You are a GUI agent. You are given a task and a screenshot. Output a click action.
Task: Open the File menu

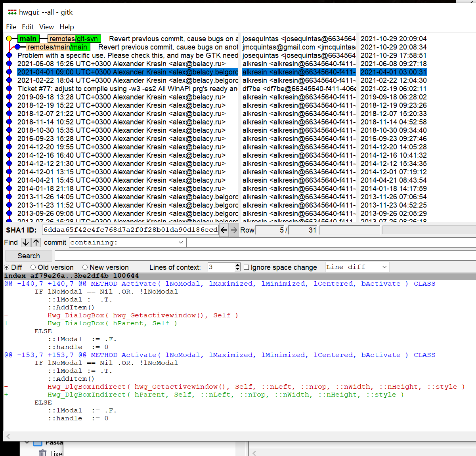[11, 27]
